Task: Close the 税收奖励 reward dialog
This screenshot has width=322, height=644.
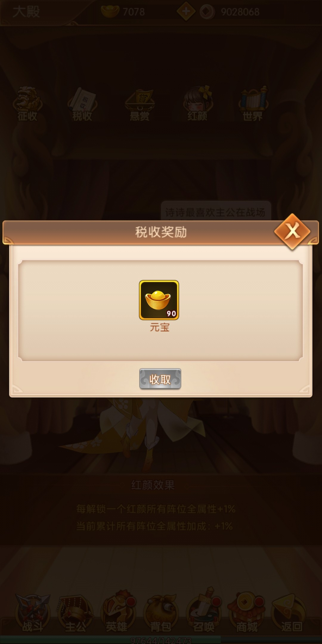Action: point(292,231)
